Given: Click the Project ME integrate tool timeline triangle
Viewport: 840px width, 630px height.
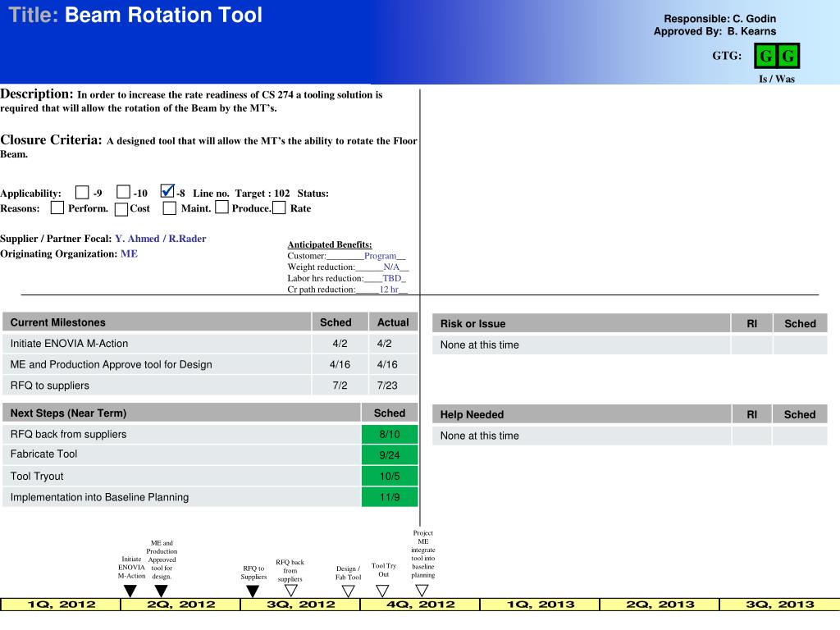Looking at the screenshot, I should [x=422, y=591].
